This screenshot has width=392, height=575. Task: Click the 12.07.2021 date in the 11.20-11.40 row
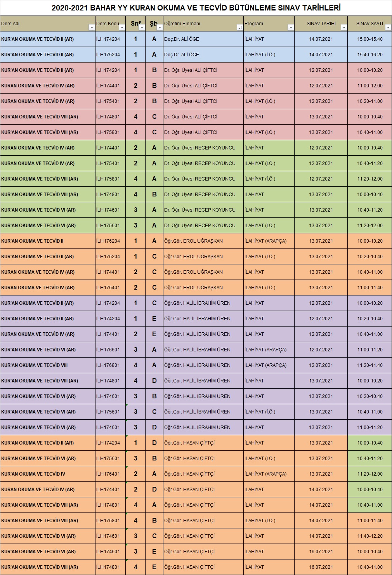pyautogui.click(x=321, y=365)
